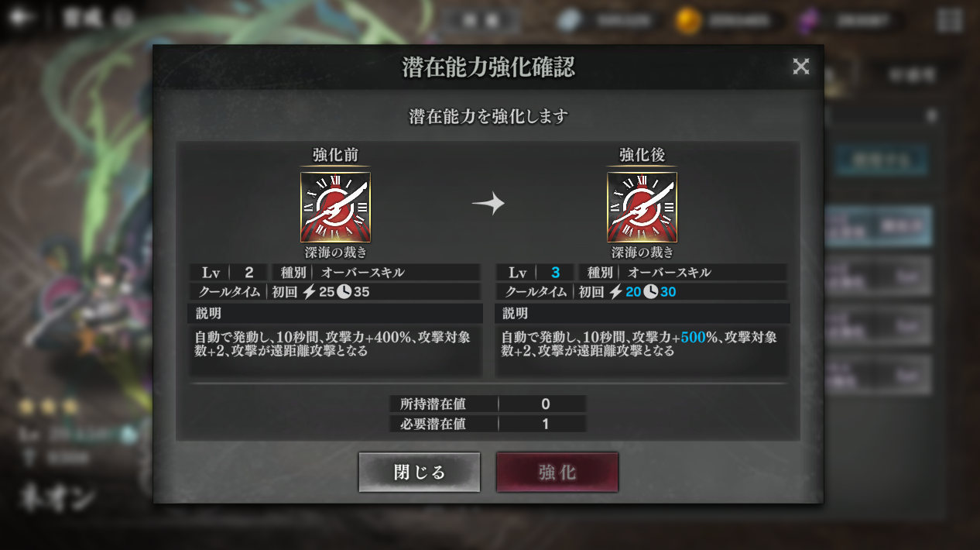
Task: Expand the blurred dropdown arrow behind dialog
Action: [x=931, y=116]
